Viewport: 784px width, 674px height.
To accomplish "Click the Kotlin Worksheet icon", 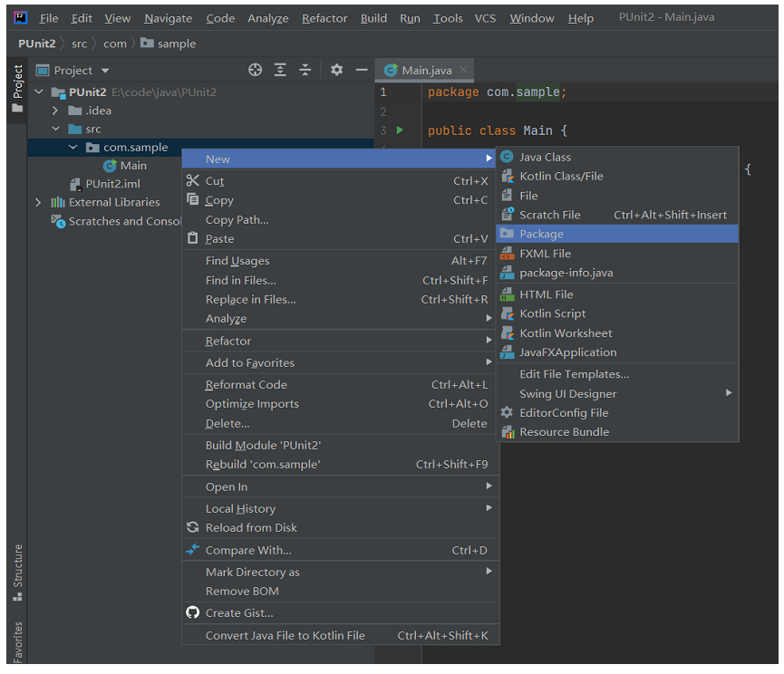I will click(x=507, y=332).
